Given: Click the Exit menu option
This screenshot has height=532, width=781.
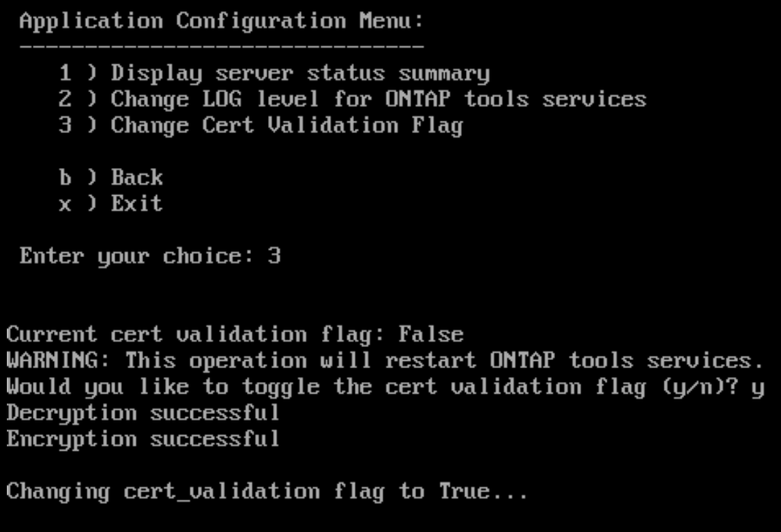Looking at the screenshot, I should pos(136,204).
